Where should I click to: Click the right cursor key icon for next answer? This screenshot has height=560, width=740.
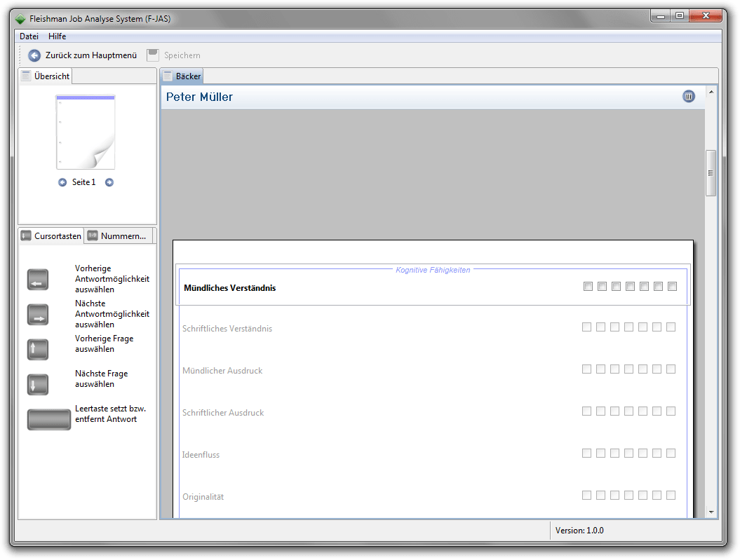click(x=37, y=314)
